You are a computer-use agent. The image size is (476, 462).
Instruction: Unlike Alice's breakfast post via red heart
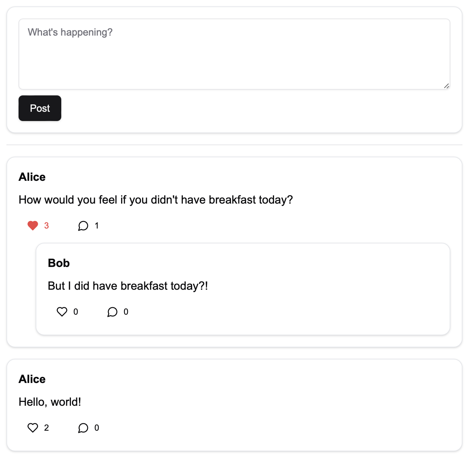[33, 226]
